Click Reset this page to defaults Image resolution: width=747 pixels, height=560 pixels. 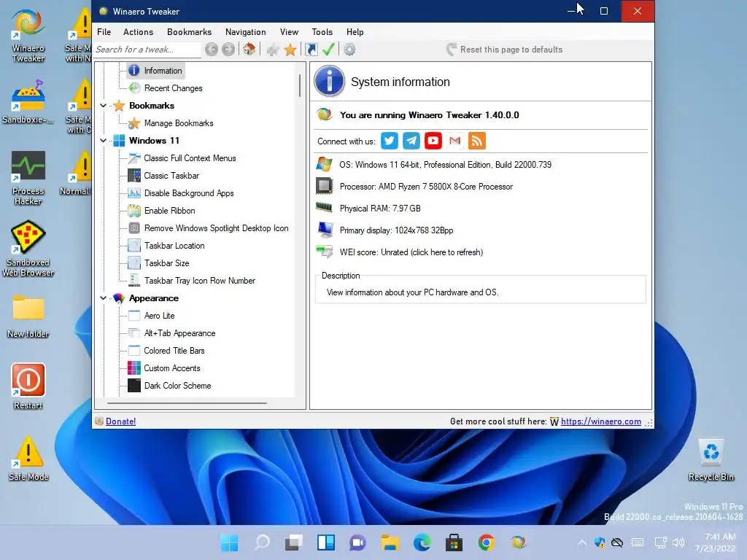[505, 49]
